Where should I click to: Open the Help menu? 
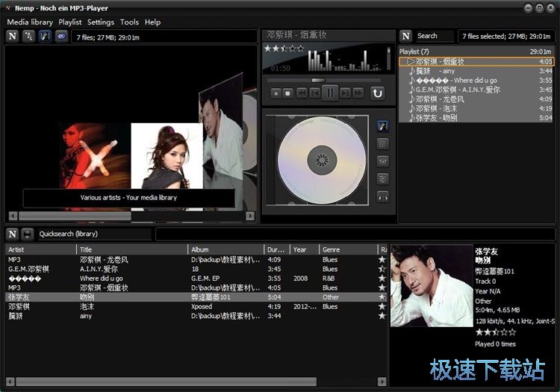point(152,22)
